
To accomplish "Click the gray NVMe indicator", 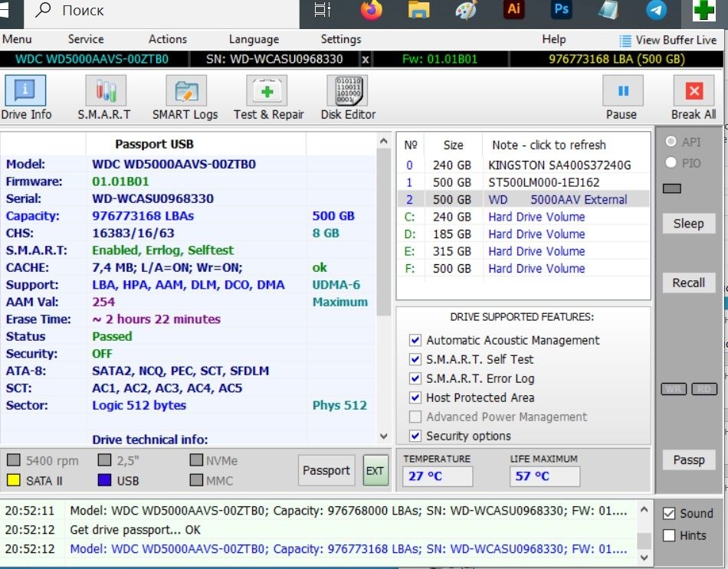I will pyautogui.click(x=196, y=460).
